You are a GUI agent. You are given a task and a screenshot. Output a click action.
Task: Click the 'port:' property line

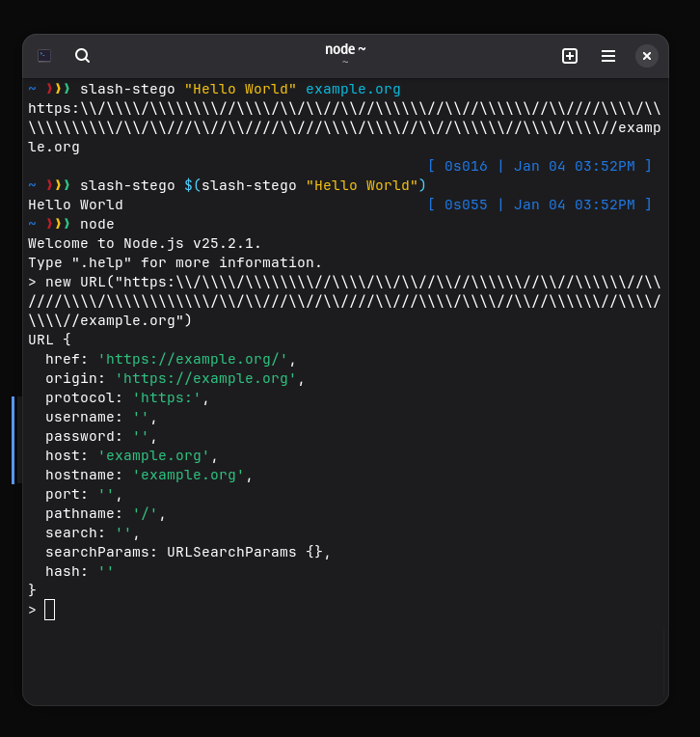84,494
